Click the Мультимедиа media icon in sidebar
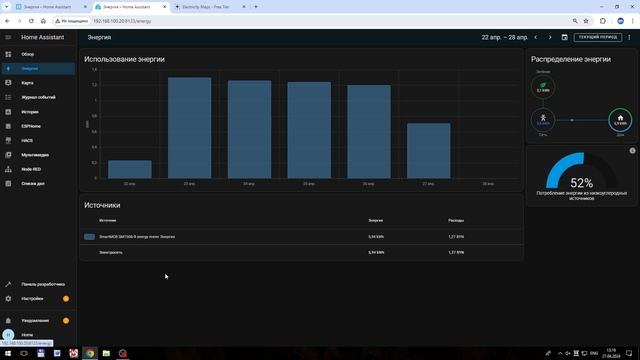 (x=8, y=155)
